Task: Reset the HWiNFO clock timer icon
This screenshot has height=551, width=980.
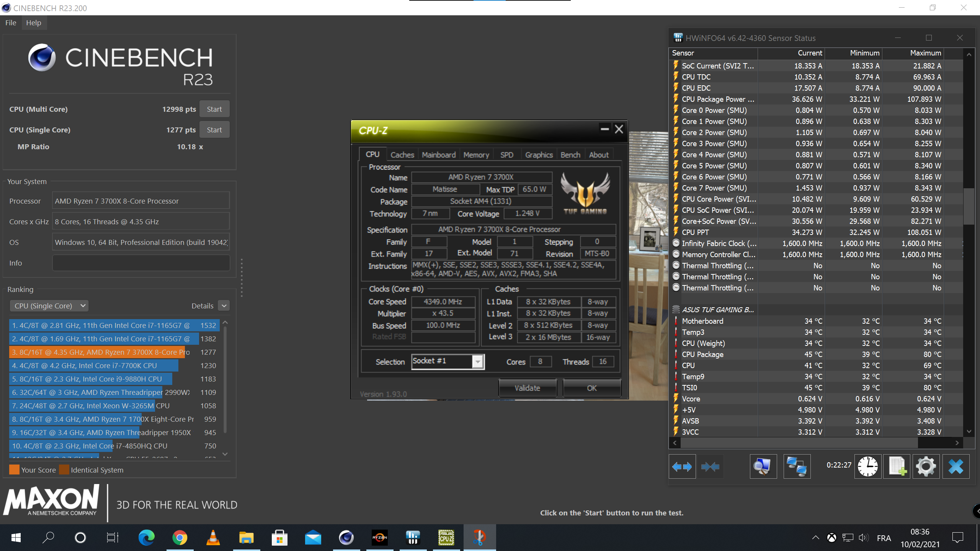Action: point(867,466)
